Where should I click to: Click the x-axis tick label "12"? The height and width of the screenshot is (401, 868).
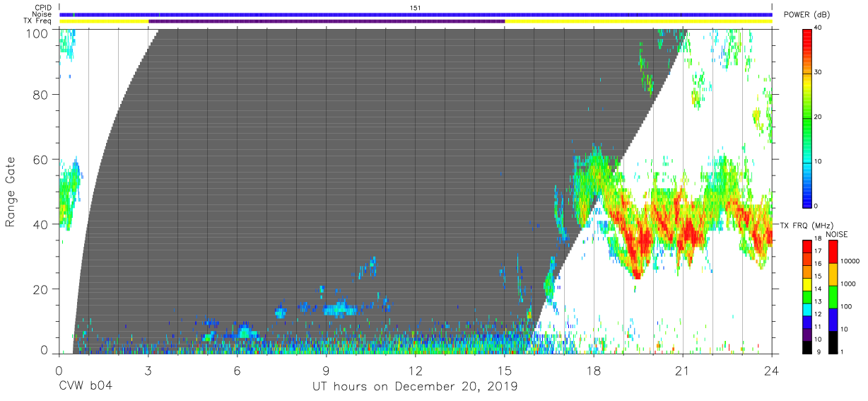(416, 370)
